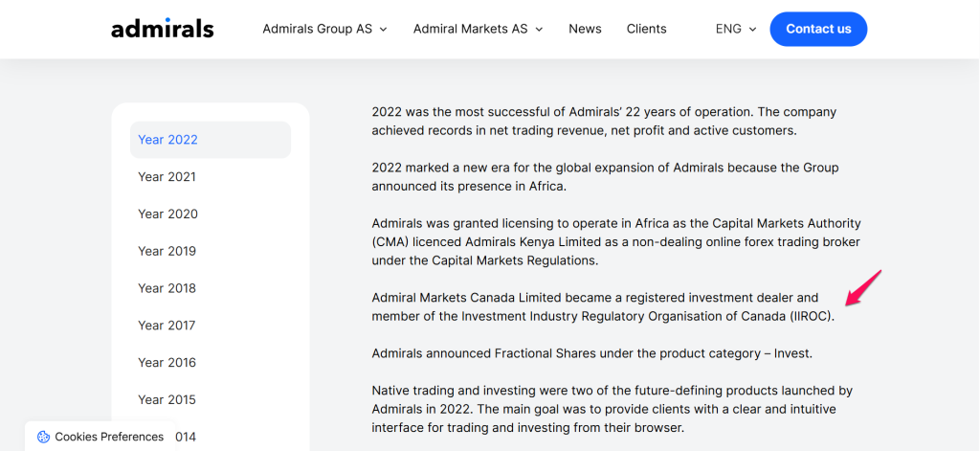
Task: Open Year 2016 entry
Action: [x=167, y=363]
